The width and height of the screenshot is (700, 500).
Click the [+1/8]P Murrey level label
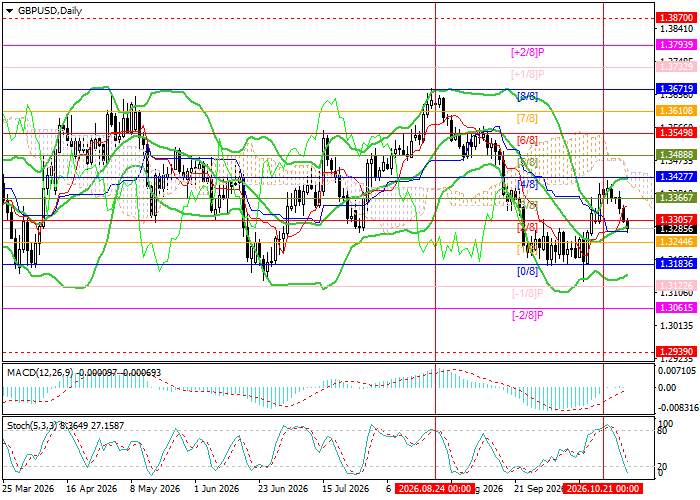[x=528, y=74]
